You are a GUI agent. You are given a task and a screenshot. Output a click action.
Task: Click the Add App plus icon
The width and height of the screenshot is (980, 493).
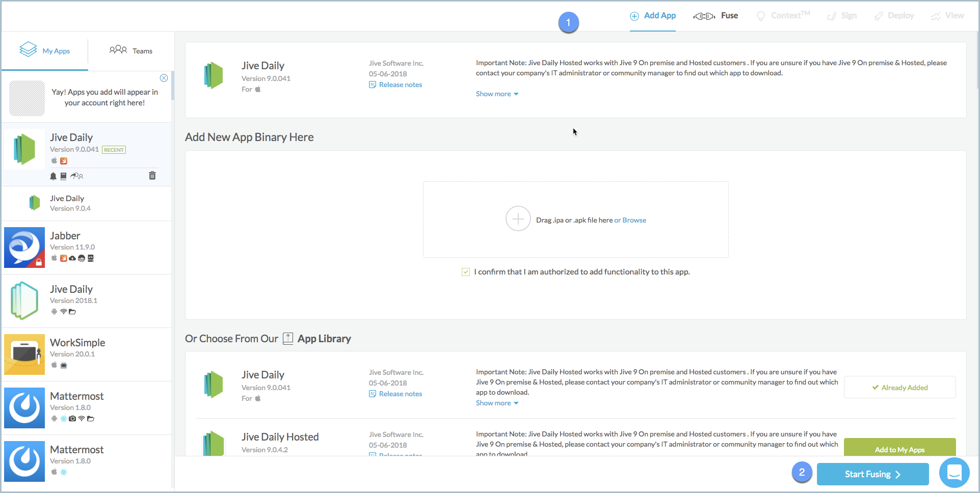pyautogui.click(x=634, y=16)
